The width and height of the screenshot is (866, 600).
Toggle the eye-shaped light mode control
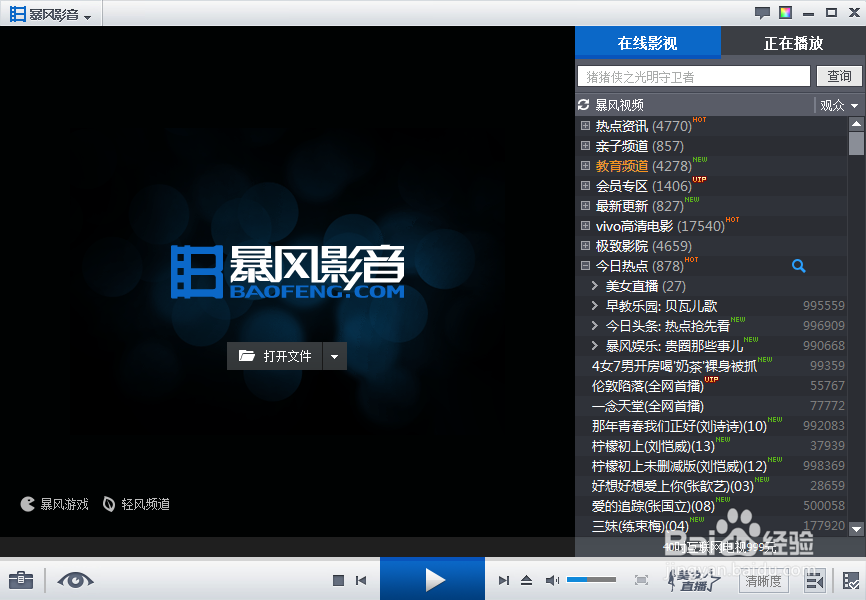[x=75, y=580]
